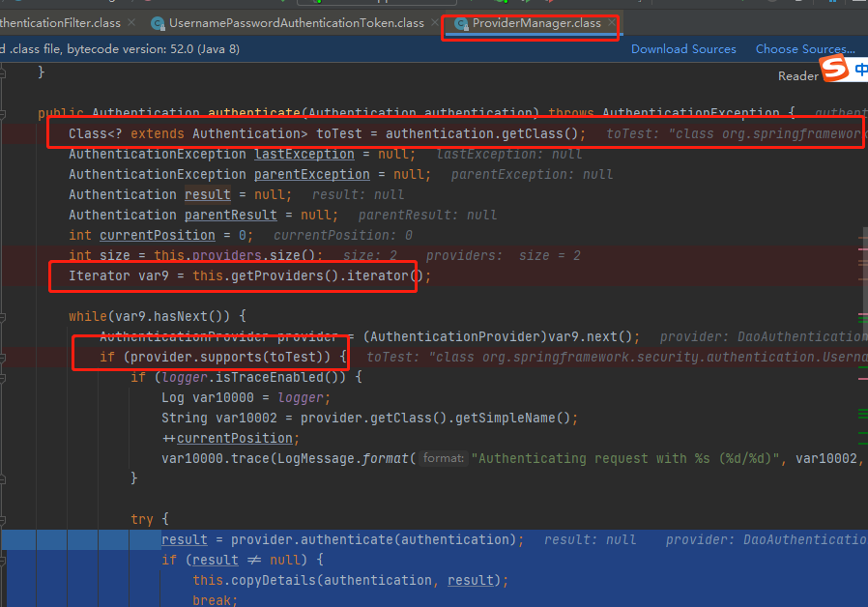Click the format inlay hint badge

(x=444, y=457)
